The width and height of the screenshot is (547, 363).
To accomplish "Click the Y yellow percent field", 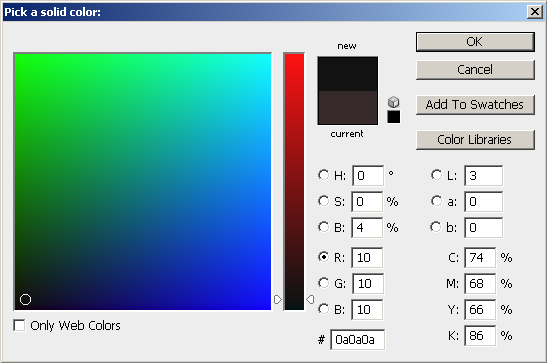I will point(480,310).
